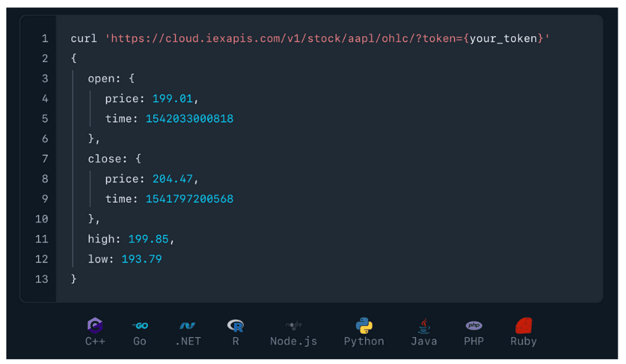
Task: Click the red Ruby gem icon
Action: click(x=523, y=325)
